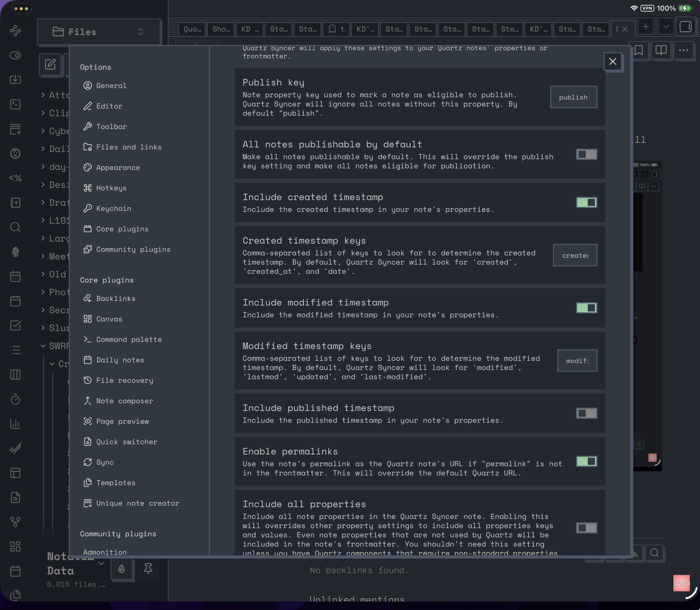Viewport: 700px width, 610px height.
Task: Open a new tab with plus button
Action: click(646, 27)
